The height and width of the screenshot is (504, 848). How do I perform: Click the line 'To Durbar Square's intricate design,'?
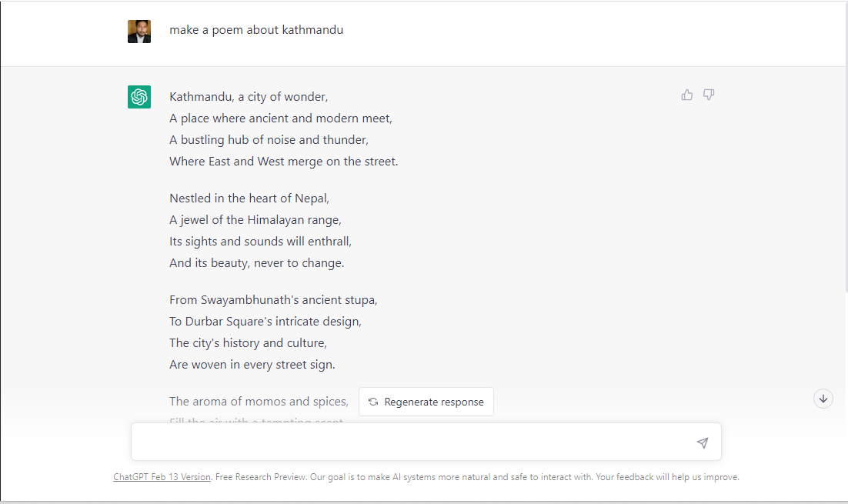(265, 322)
